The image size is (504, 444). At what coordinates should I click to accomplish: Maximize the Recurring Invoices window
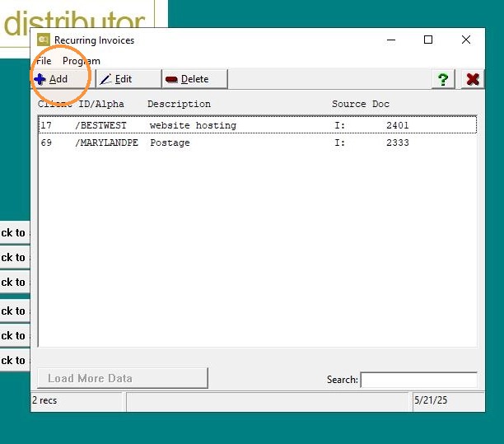tap(428, 40)
